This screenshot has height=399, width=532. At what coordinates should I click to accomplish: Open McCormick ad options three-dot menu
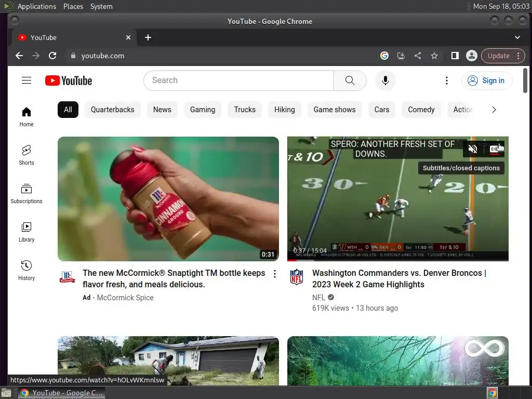pyautogui.click(x=275, y=274)
